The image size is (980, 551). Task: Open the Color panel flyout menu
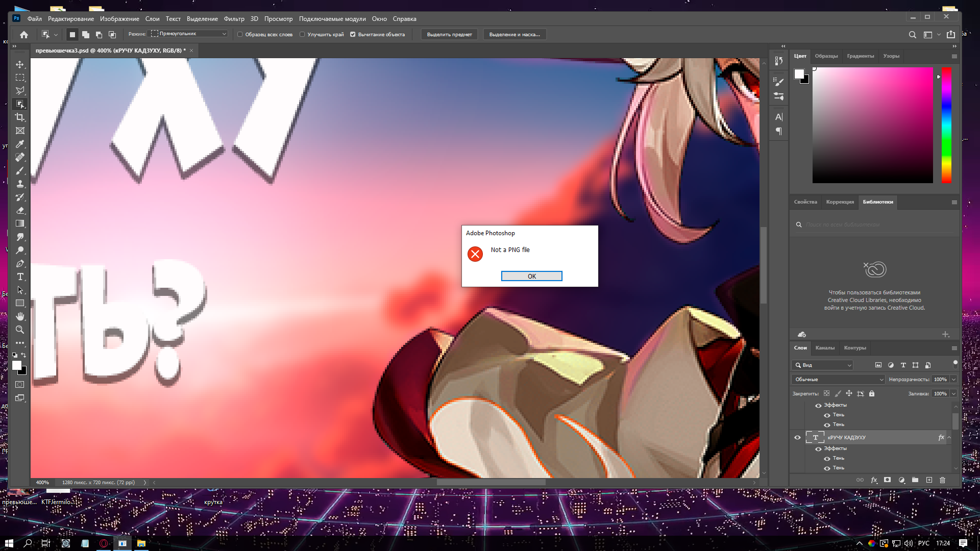(954, 56)
